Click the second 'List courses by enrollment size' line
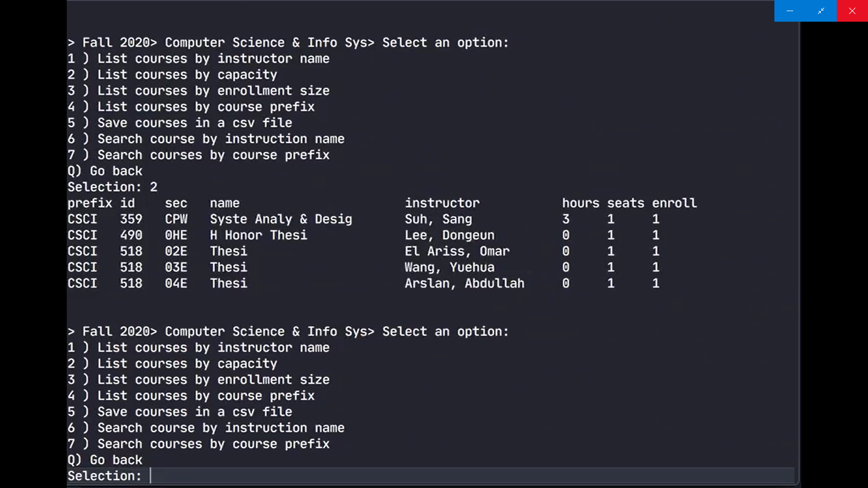868x488 pixels. (x=199, y=380)
